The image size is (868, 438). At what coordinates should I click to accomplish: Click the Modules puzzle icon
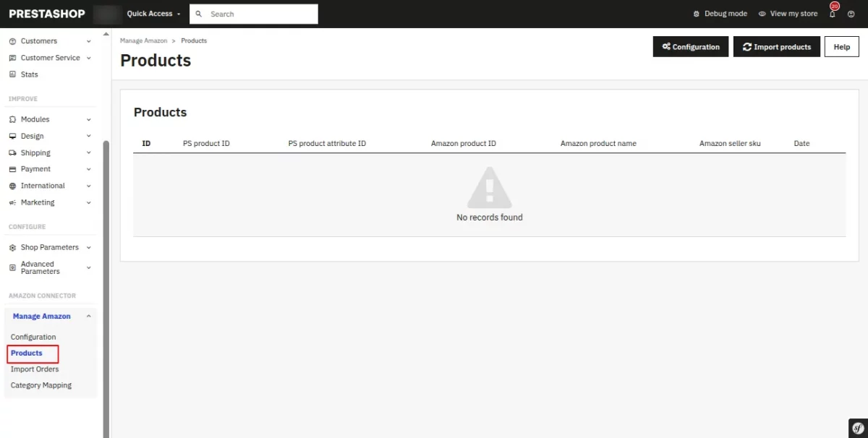tap(12, 119)
